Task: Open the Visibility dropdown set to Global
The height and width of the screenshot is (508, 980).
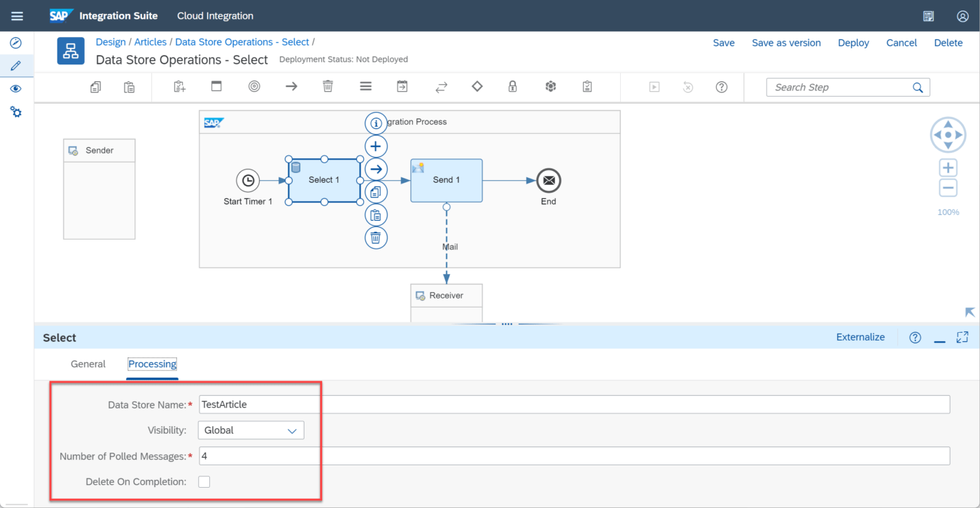Action: click(x=251, y=430)
